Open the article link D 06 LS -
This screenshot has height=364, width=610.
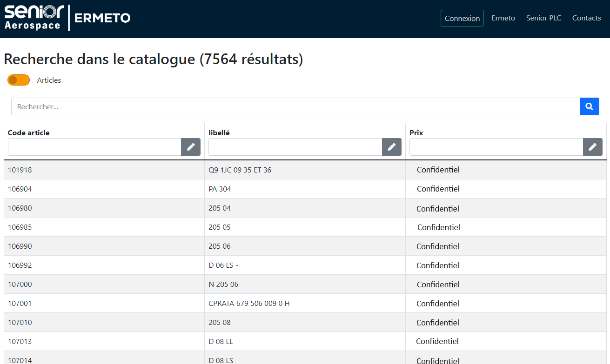tap(223, 265)
